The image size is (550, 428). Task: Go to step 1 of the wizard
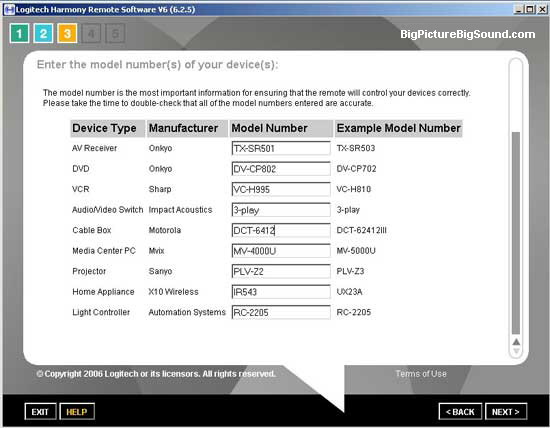19,33
